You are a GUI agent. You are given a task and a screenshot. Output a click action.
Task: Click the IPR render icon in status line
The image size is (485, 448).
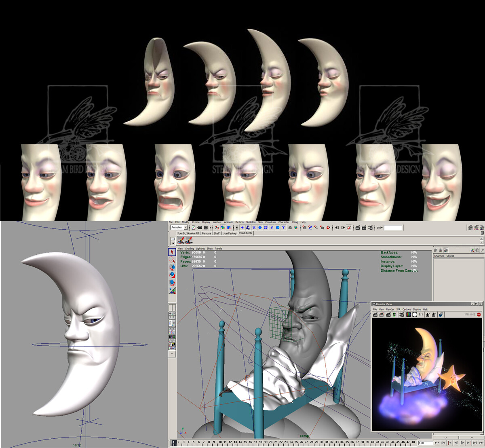click(x=364, y=228)
